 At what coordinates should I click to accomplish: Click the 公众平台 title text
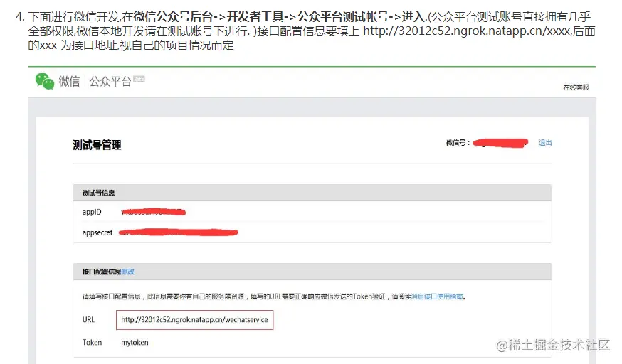110,82
